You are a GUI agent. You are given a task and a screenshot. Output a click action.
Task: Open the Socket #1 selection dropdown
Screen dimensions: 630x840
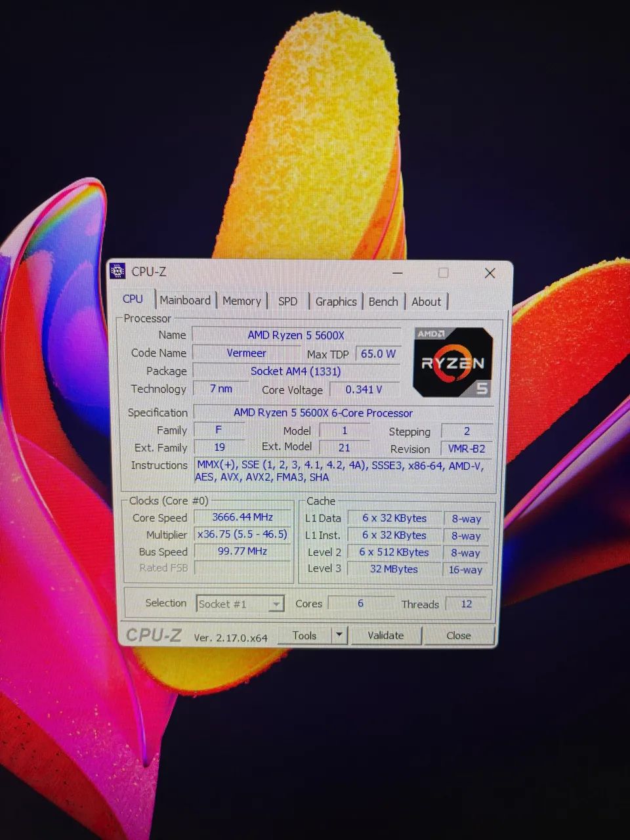(240, 604)
